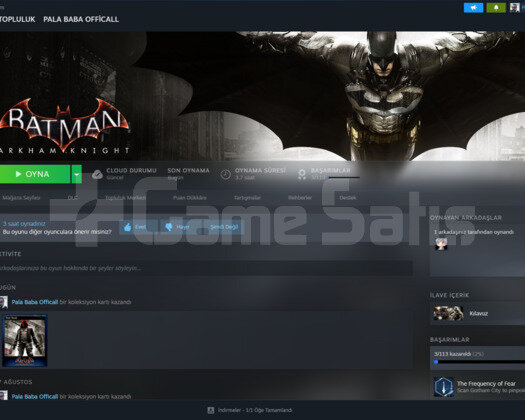Screen dimensions: 525x420
Task: Click the user avatar beside BUGÜN activity
Action: 4,302
